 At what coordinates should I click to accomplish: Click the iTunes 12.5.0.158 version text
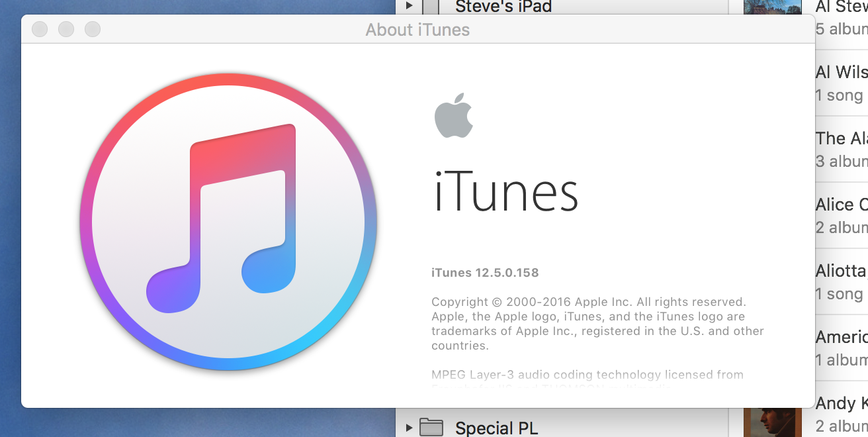485,272
